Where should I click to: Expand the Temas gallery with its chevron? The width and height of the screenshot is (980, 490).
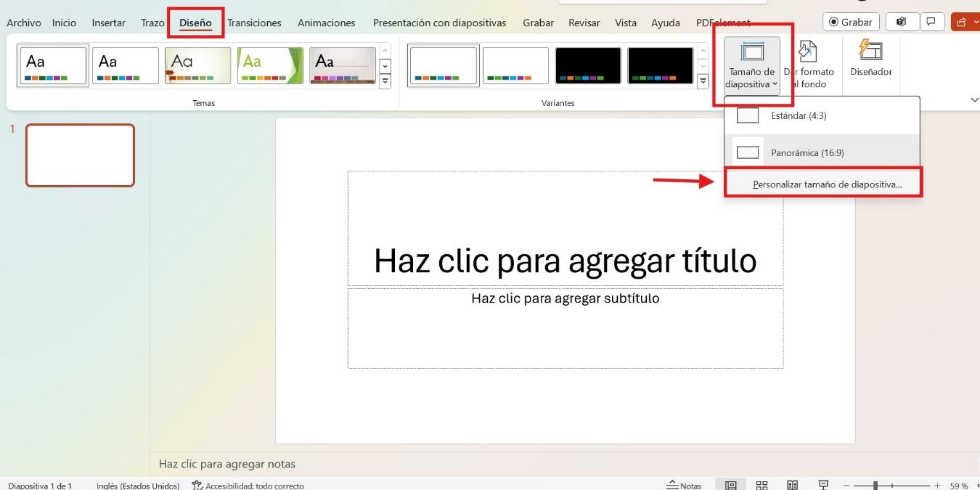coord(385,81)
